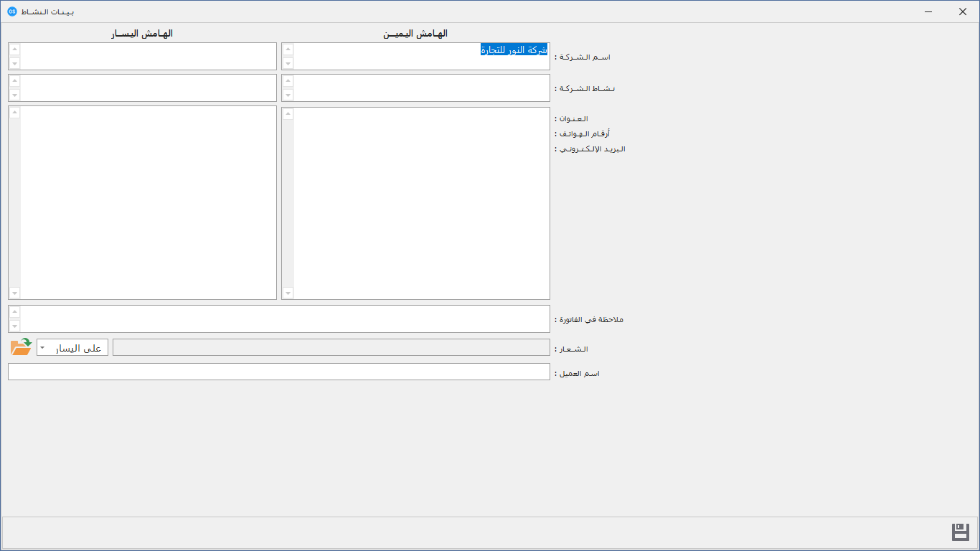Click the 'الهامش اليمين' column header
This screenshot has width=980, height=551.
tap(416, 34)
